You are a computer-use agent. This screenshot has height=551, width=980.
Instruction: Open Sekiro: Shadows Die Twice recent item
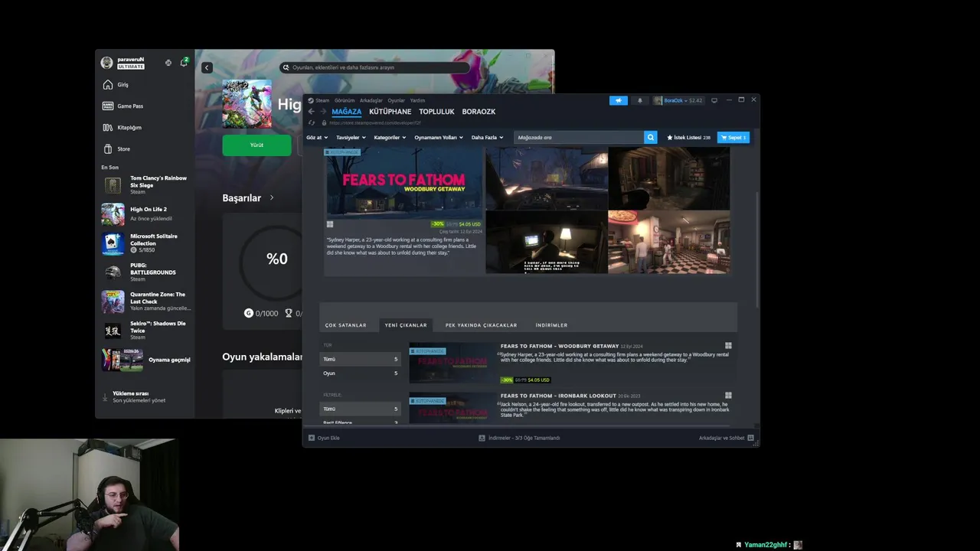tap(145, 331)
